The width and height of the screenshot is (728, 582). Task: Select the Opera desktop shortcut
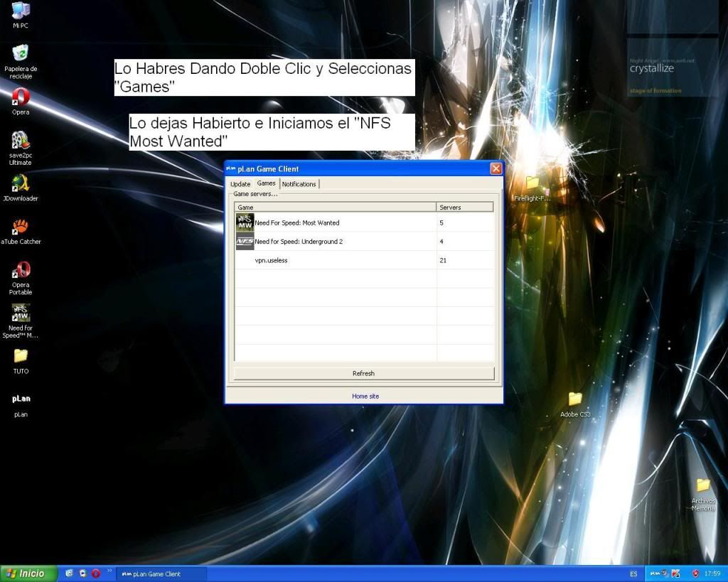pyautogui.click(x=21, y=102)
